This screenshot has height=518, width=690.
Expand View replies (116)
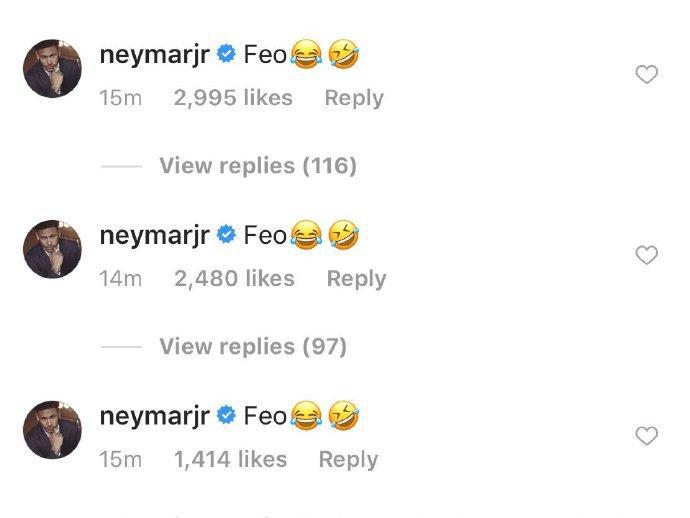[258, 166]
